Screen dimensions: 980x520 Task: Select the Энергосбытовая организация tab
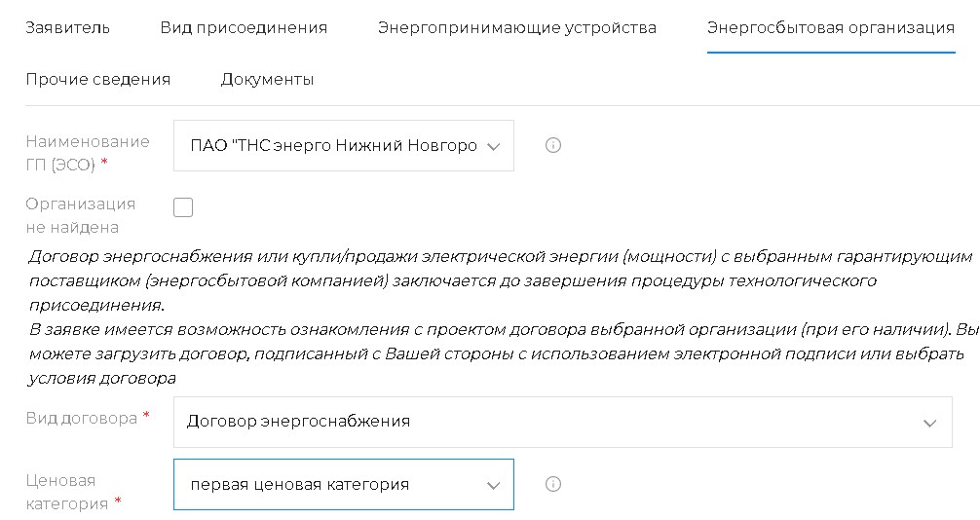(830, 27)
